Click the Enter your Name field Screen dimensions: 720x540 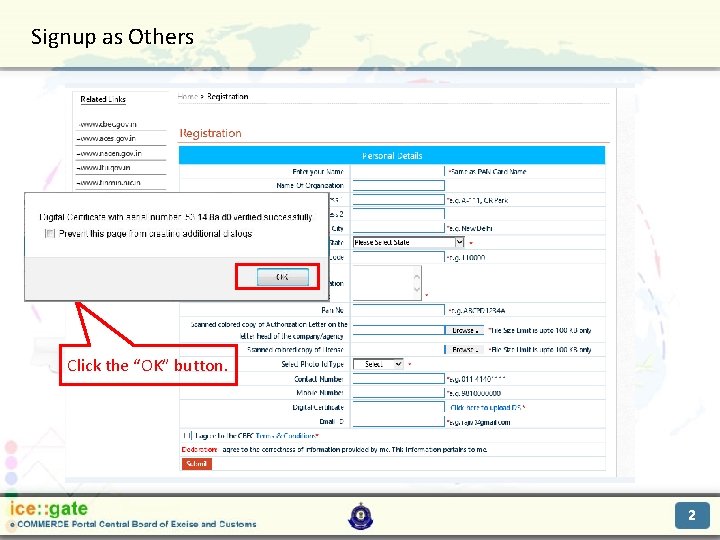pyautogui.click(x=398, y=171)
